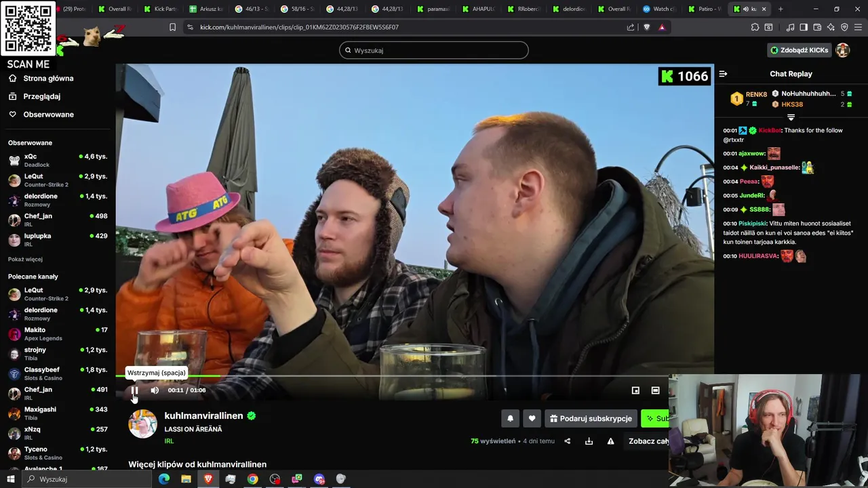Open browser hamburger menu
This screenshot has height=488, width=868.
click(859, 27)
